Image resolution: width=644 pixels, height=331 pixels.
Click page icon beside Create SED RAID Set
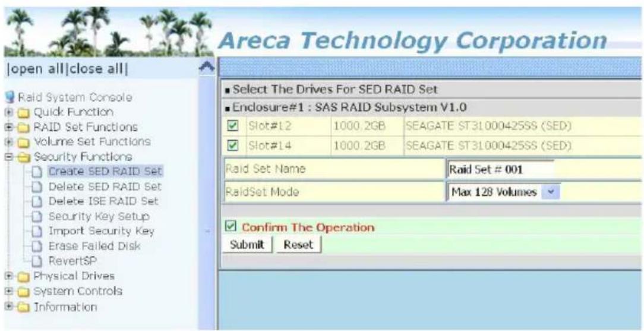tap(38, 171)
